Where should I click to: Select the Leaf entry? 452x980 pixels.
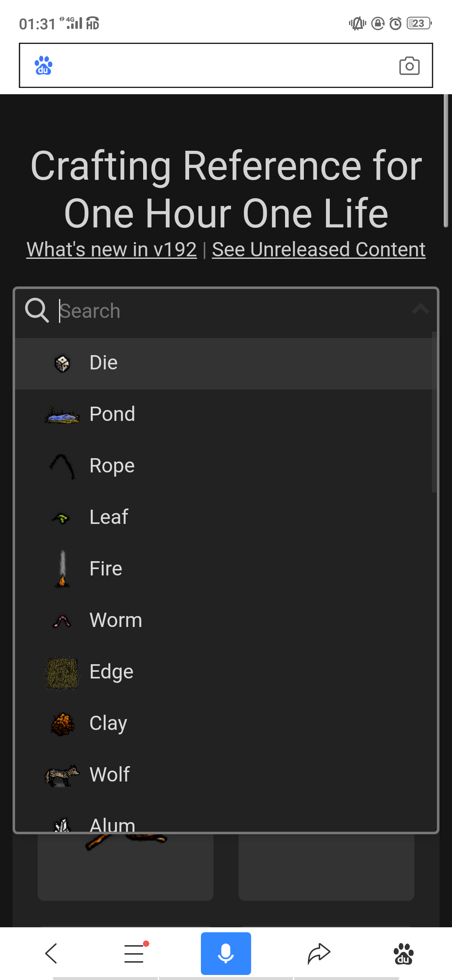(223, 518)
